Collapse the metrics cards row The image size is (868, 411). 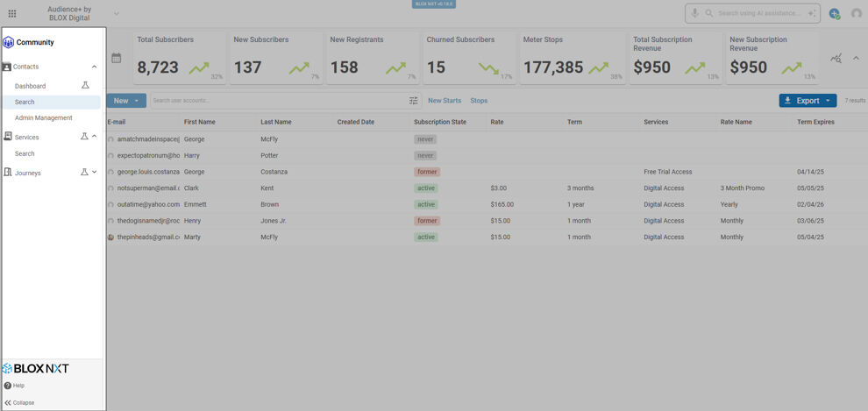click(856, 58)
